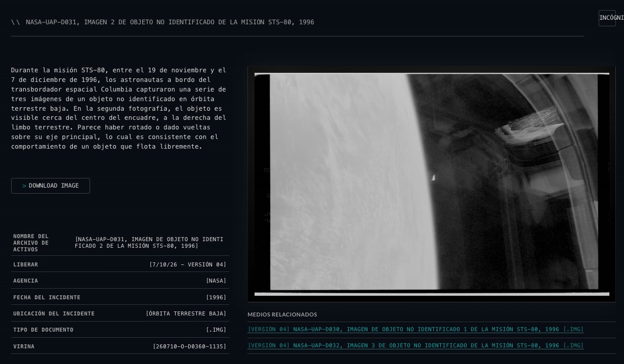
Task: Click the LIBERAR value 7/10/26 – VERSIÓN 04
Action: pos(188,265)
